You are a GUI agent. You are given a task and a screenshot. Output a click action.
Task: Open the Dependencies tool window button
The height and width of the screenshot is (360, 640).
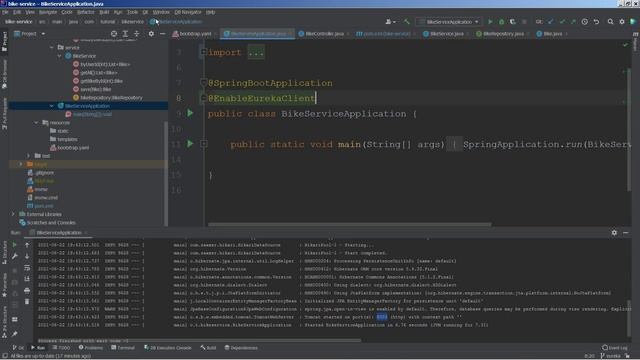[x=241, y=348]
